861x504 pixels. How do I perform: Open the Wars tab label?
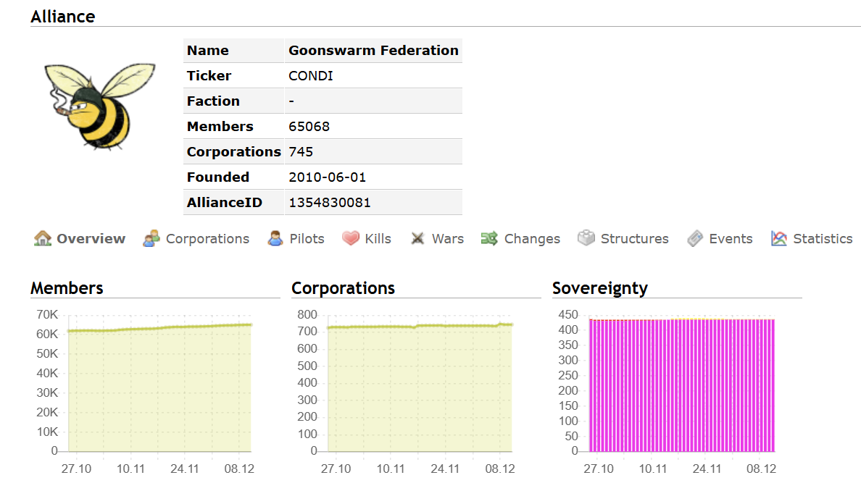(447, 239)
